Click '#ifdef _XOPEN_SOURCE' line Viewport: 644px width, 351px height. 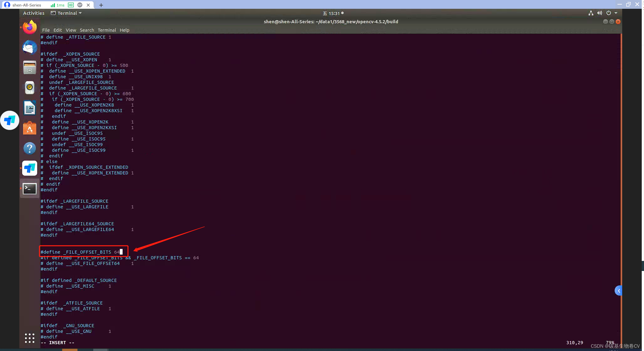click(x=70, y=54)
